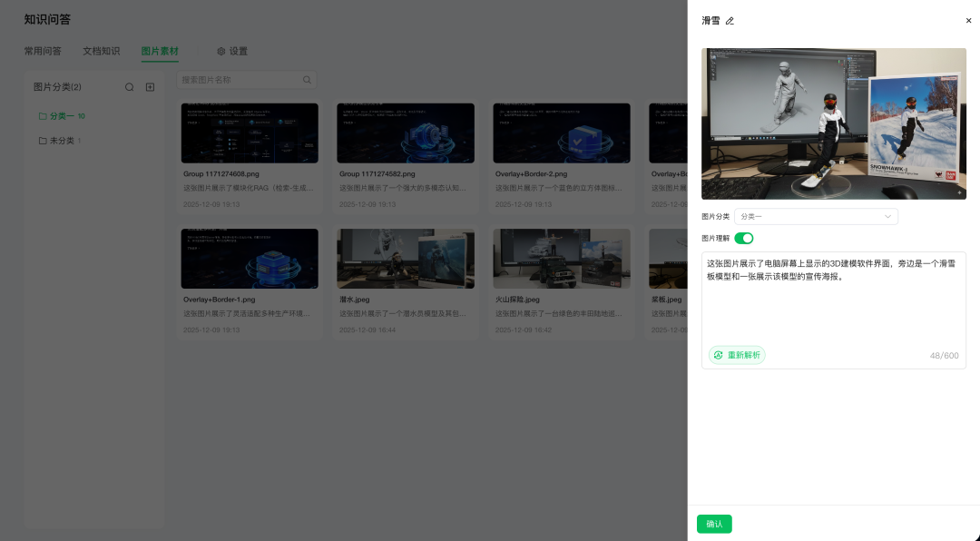Switch to the 常用问答 tab
The width and height of the screenshot is (980, 541).
[43, 51]
